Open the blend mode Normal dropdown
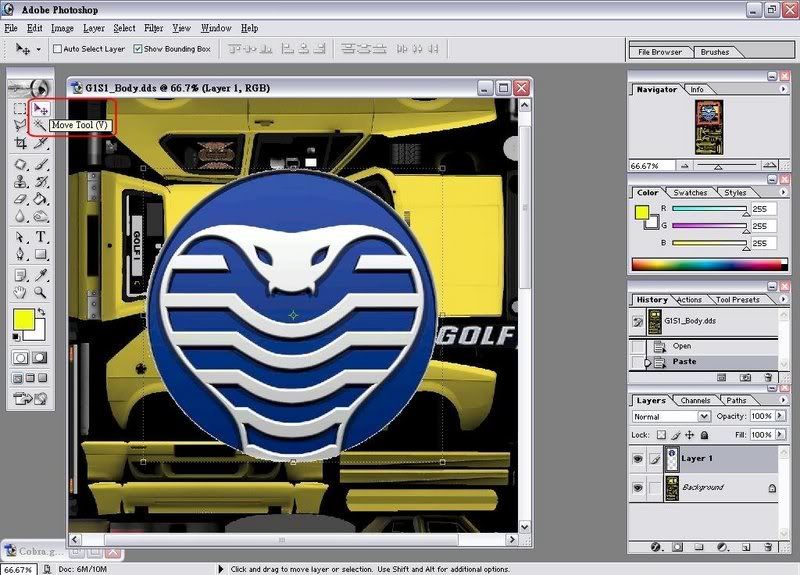Image resolution: width=800 pixels, height=575 pixels. (671, 417)
